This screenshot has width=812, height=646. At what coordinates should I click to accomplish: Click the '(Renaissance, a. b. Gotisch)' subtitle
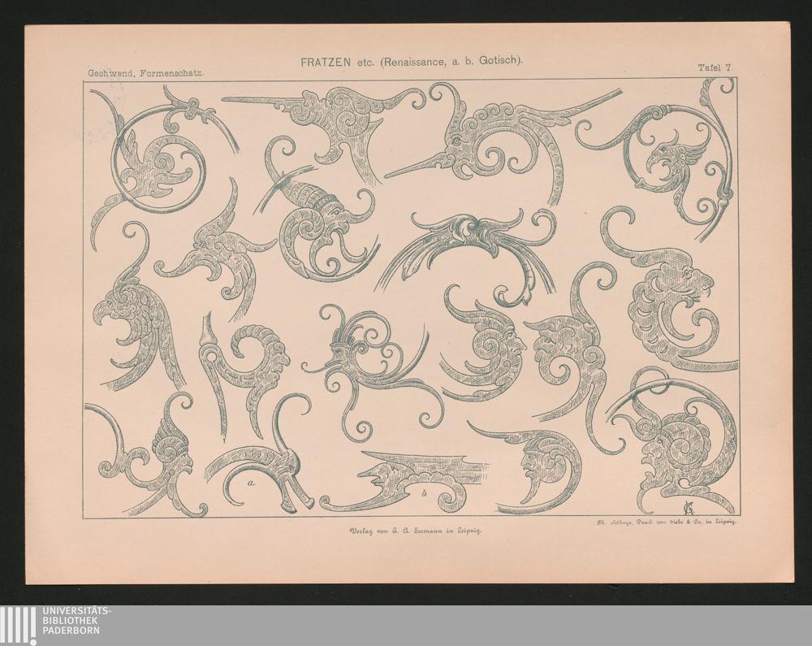pos(445,61)
